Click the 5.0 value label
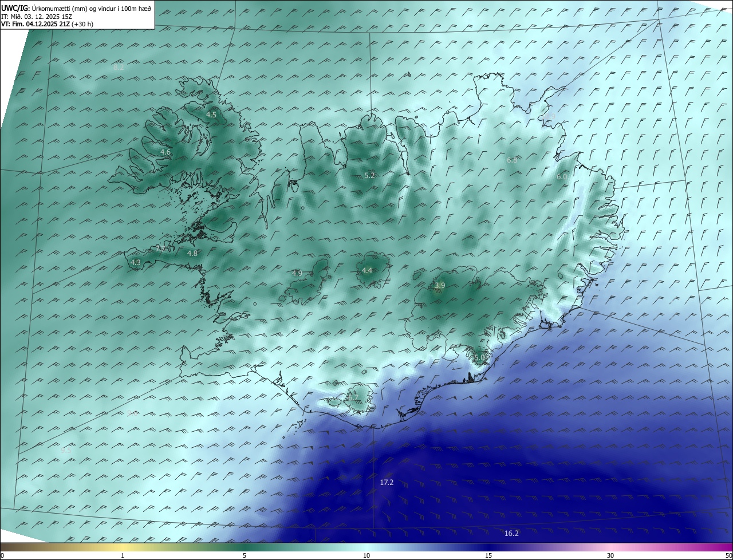 pyautogui.click(x=479, y=357)
